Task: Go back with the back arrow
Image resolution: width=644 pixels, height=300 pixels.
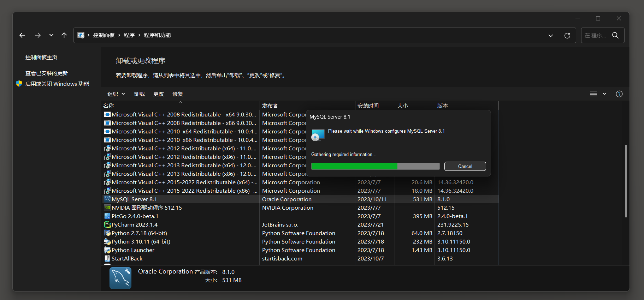Action: 22,35
